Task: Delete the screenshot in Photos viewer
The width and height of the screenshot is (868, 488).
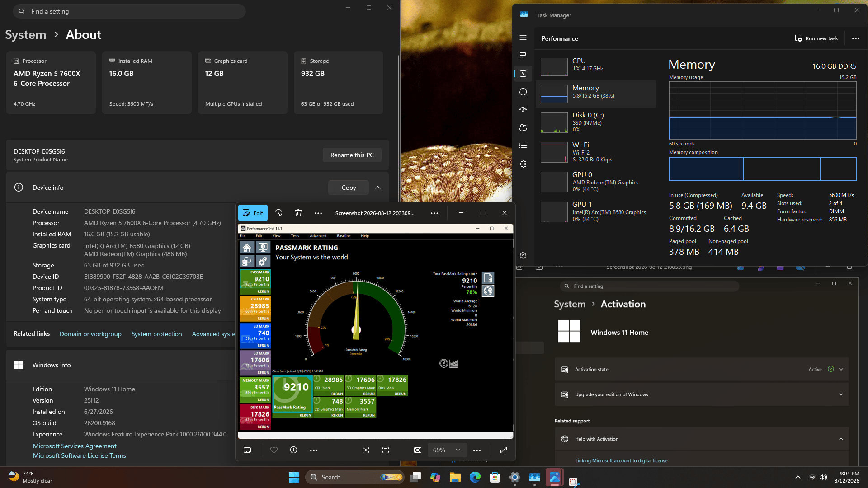Action: (298, 213)
